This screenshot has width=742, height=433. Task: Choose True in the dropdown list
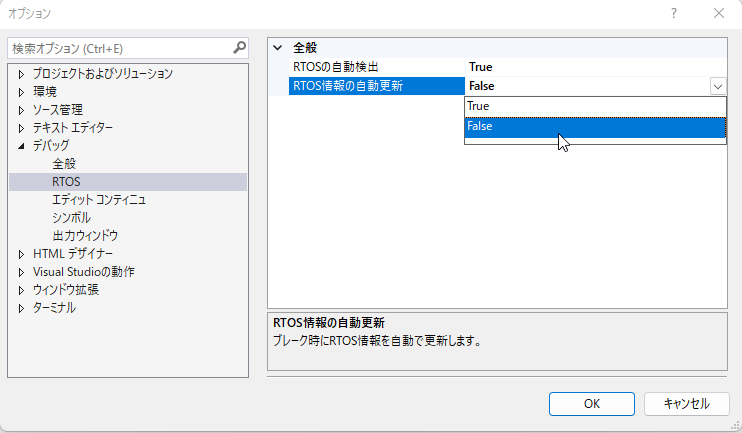point(594,106)
